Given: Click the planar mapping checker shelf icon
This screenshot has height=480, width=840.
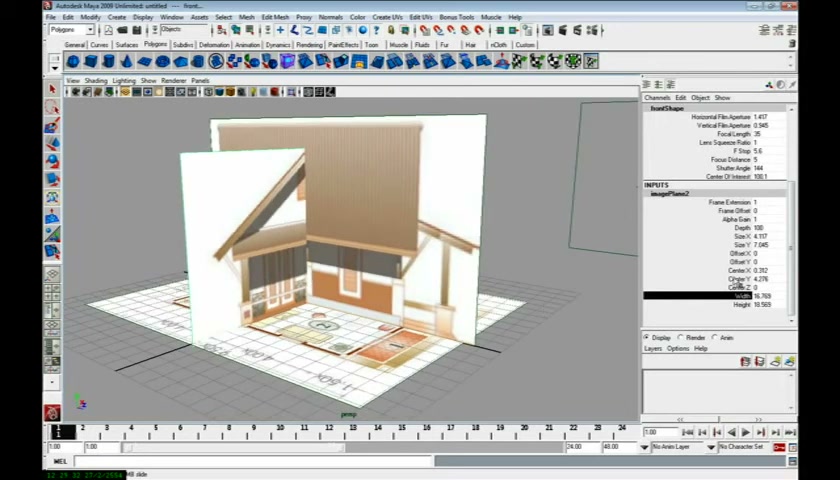Looking at the screenshot, I should (x=519, y=62).
